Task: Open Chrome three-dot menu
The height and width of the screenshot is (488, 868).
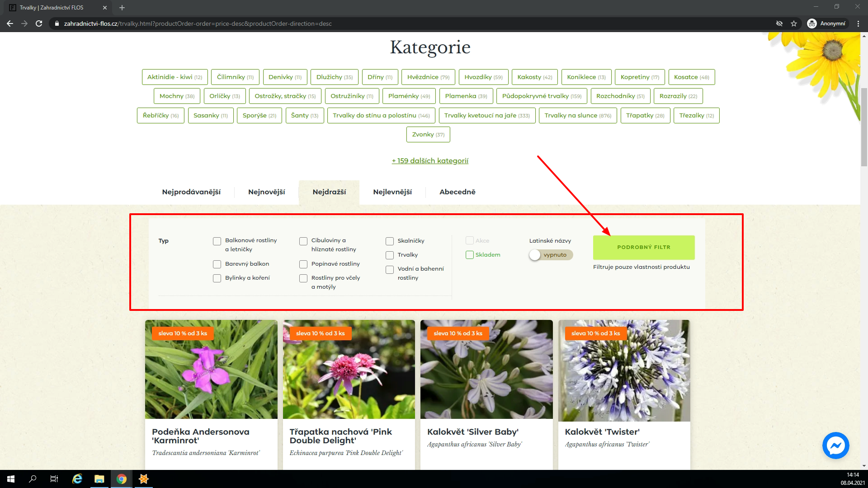Action: (858, 23)
